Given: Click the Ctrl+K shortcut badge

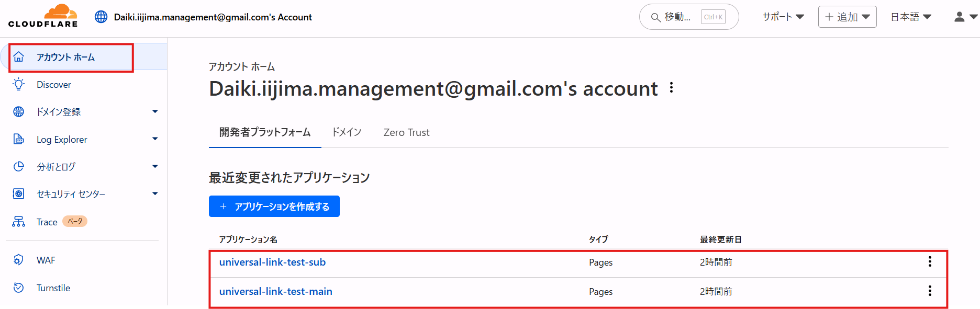Looking at the screenshot, I should pos(713,17).
